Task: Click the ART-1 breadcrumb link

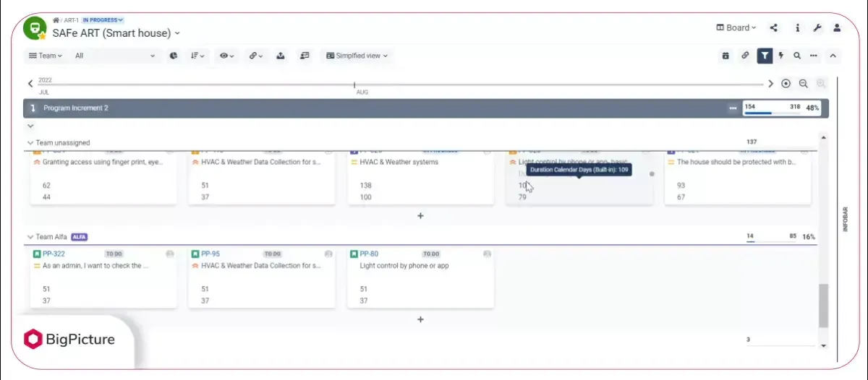Action: click(x=71, y=20)
